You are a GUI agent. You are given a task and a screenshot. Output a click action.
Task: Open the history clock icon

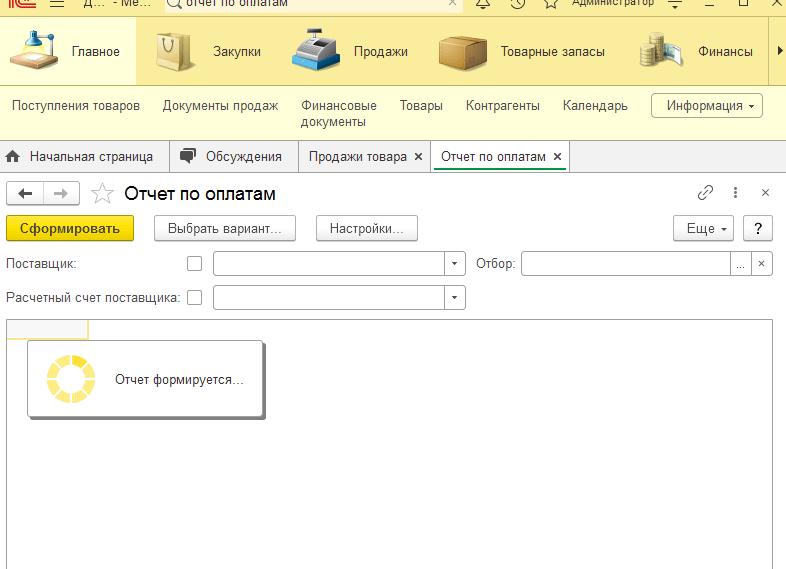[517, 4]
